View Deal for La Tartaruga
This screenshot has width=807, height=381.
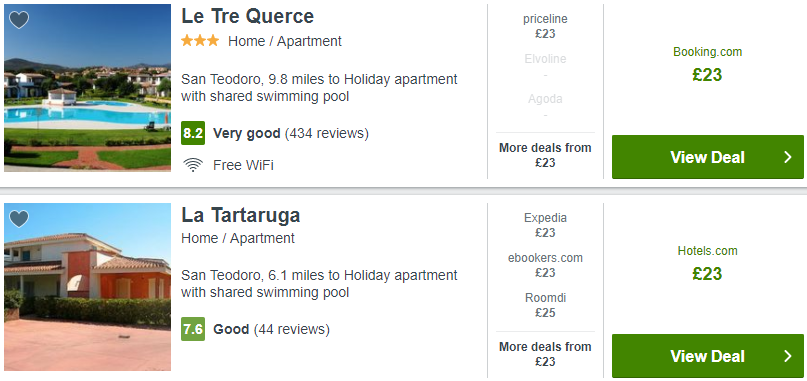pyautogui.click(x=707, y=356)
